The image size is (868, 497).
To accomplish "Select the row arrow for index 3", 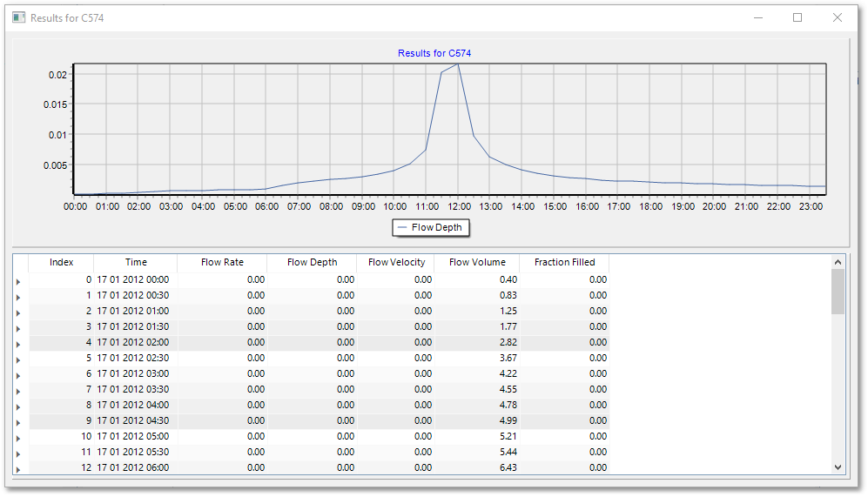I will [18, 329].
